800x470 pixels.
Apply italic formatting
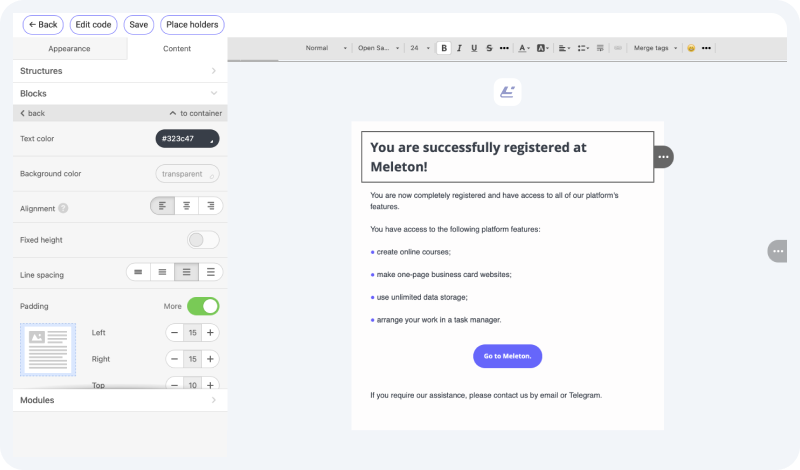[x=459, y=48]
